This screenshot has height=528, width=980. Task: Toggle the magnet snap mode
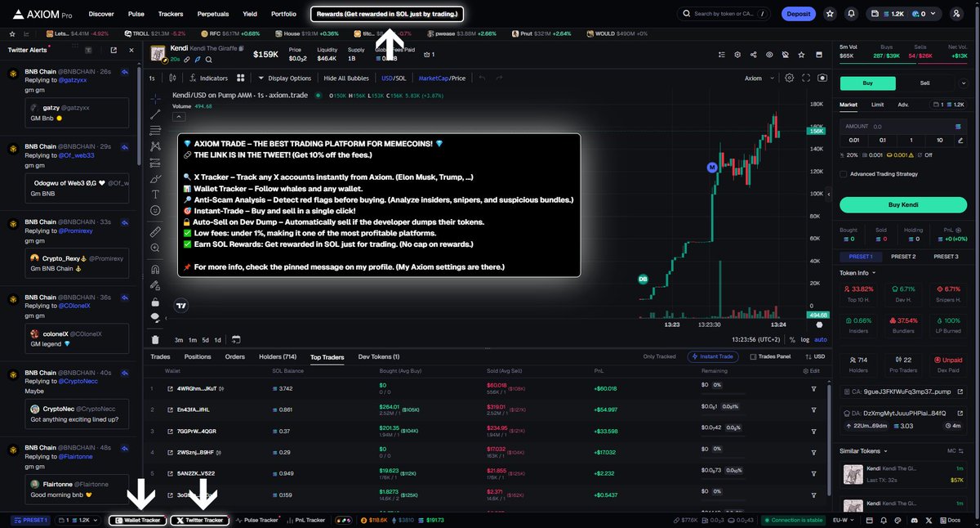155,269
